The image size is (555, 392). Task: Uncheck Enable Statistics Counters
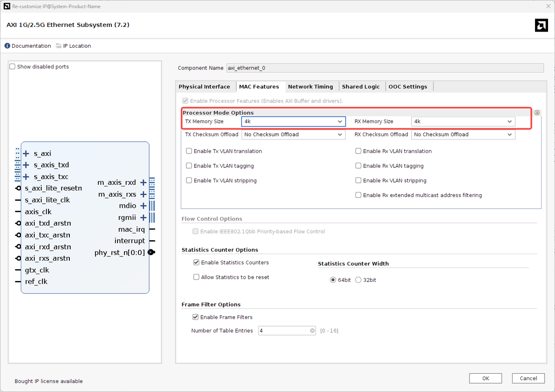click(196, 263)
